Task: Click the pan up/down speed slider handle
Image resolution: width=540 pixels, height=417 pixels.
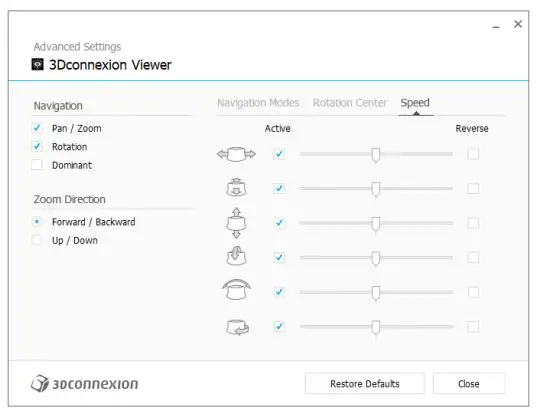Action: 376,224
